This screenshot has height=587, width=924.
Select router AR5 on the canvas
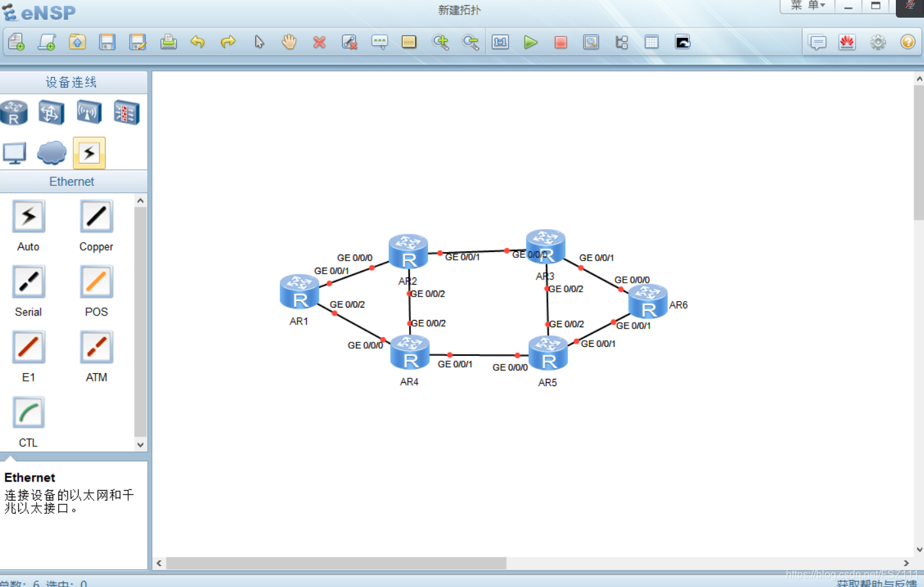click(548, 353)
